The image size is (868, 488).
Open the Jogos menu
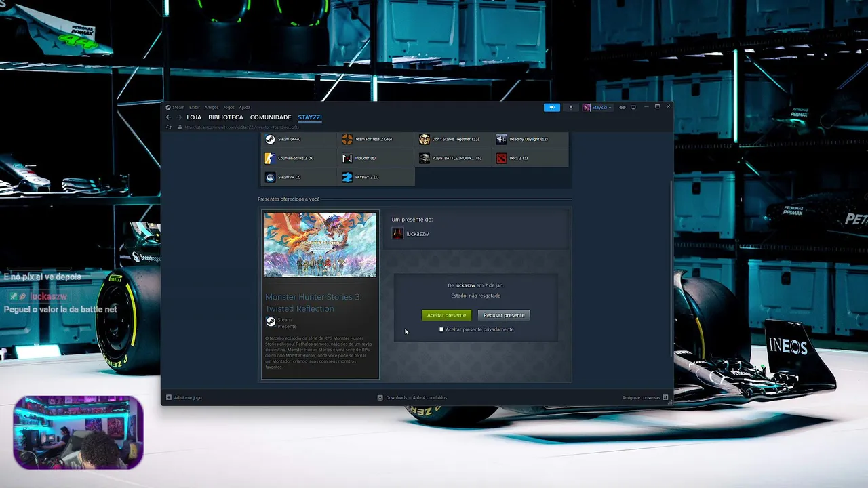click(x=229, y=107)
